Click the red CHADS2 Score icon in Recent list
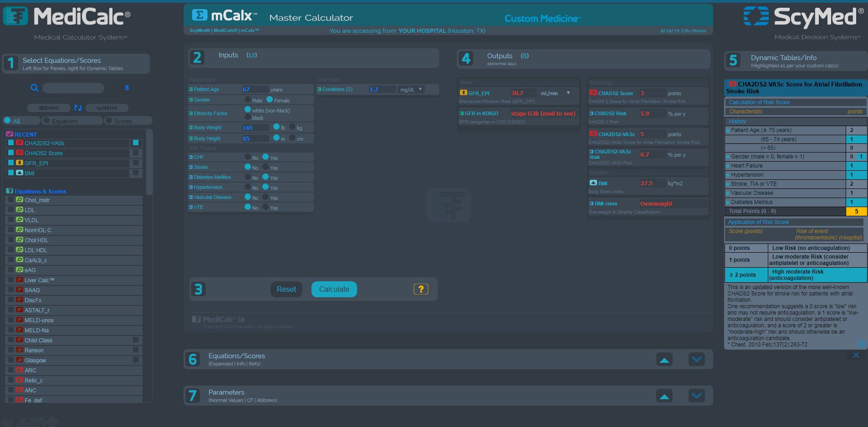 20,153
